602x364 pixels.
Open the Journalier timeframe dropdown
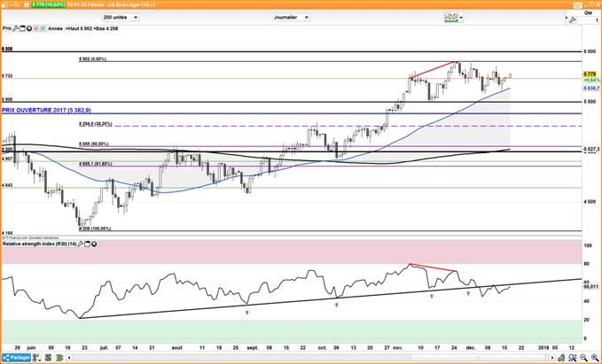pos(291,17)
